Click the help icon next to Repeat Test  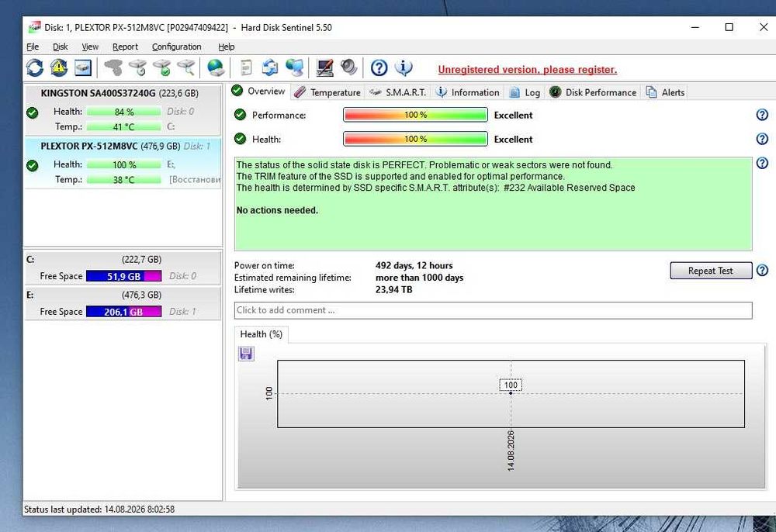point(762,271)
